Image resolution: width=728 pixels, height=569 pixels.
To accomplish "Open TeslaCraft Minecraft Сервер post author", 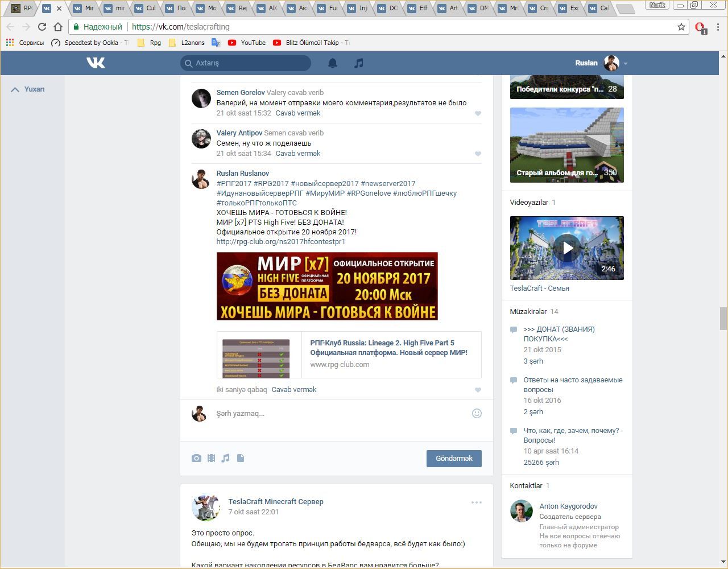I will tap(276, 502).
